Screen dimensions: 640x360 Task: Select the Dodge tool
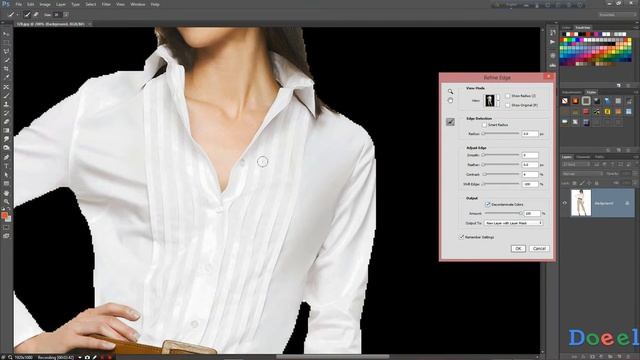pos(6,148)
